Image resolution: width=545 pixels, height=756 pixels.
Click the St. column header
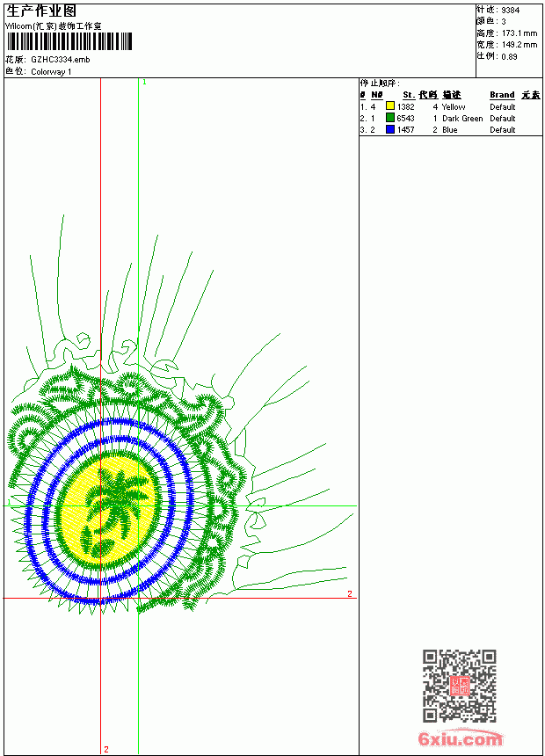coord(409,95)
